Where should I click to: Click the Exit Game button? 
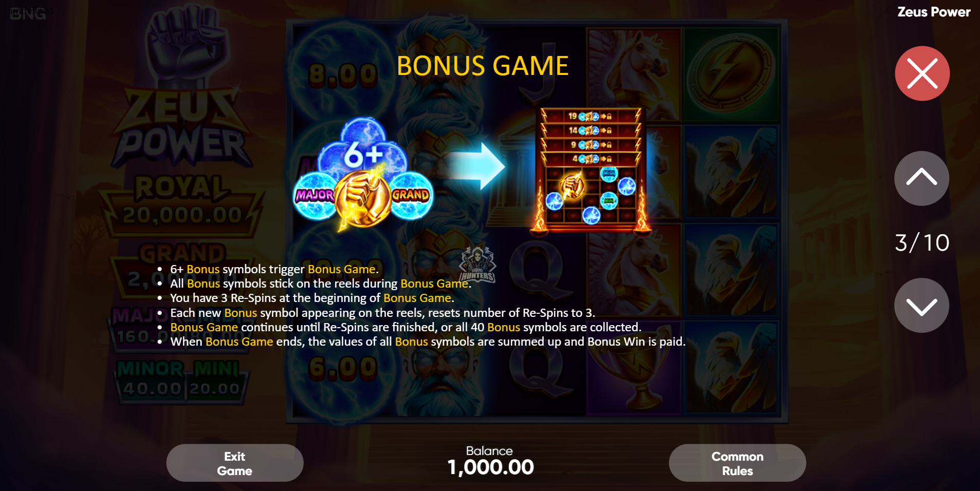click(x=235, y=463)
